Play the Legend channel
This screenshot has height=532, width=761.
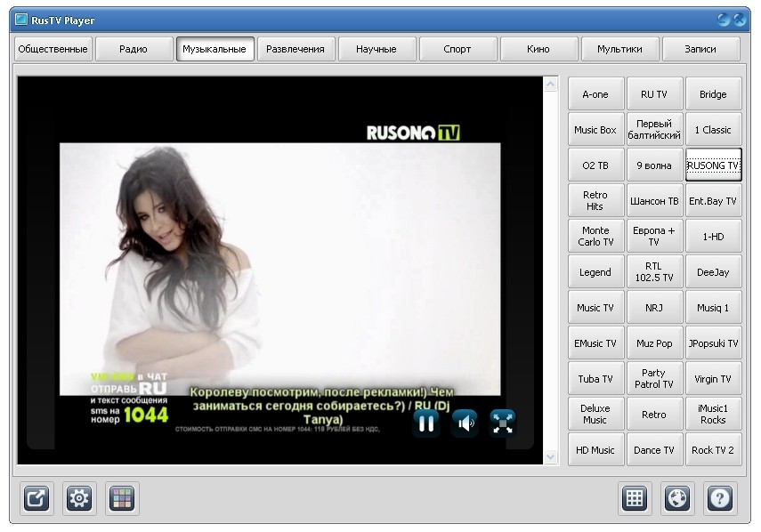coord(595,272)
